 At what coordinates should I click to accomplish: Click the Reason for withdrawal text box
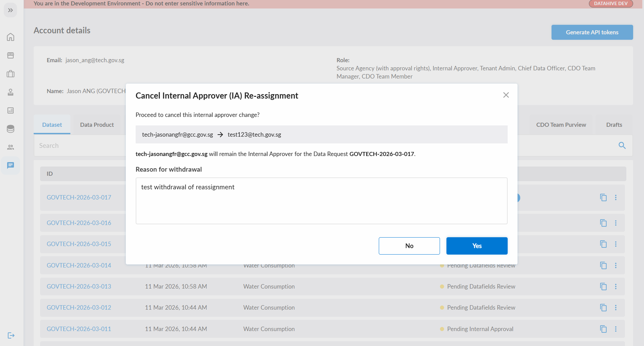point(322,201)
